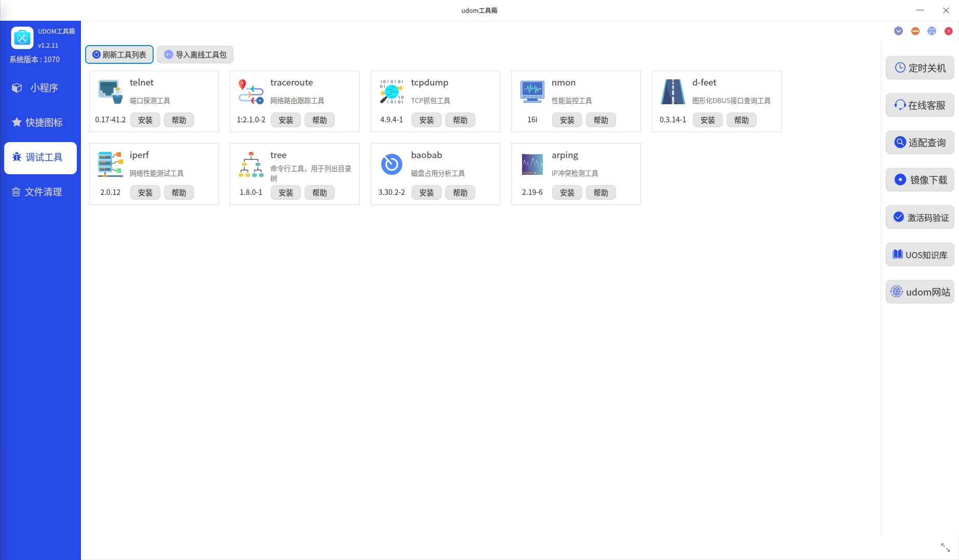Open udom网站 website link

click(920, 292)
